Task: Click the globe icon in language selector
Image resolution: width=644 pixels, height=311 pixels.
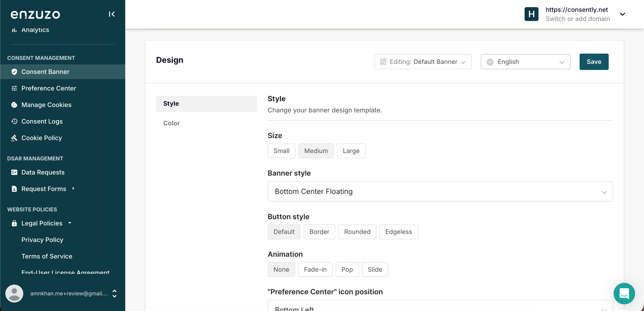Action: (x=490, y=62)
